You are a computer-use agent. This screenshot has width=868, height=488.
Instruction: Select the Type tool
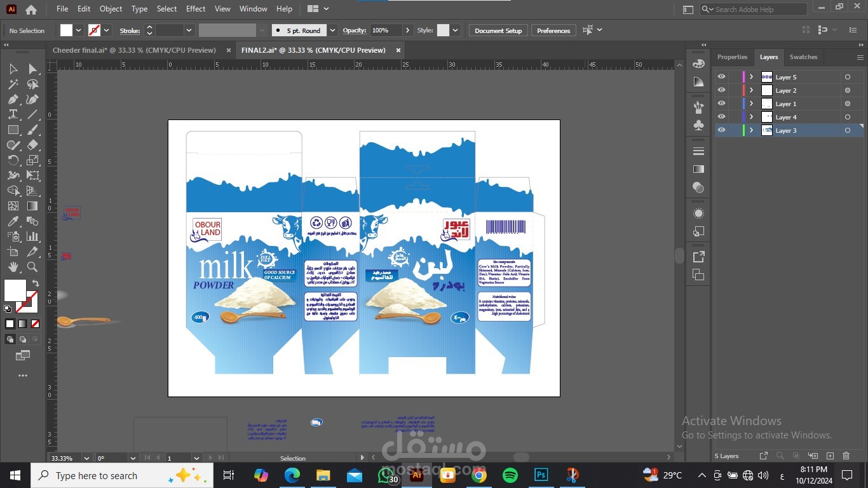(13, 114)
